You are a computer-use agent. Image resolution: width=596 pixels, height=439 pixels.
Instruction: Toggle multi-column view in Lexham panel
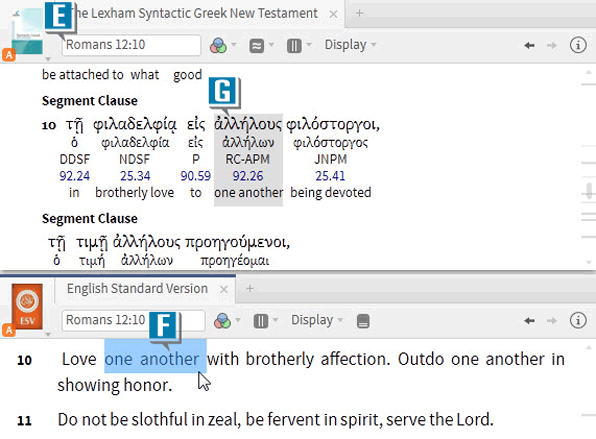click(294, 46)
